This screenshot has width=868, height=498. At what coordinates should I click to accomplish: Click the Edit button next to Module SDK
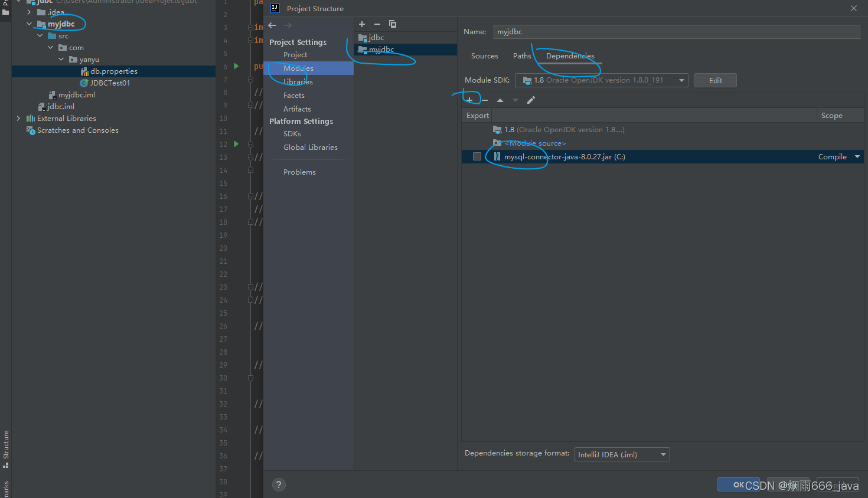716,80
